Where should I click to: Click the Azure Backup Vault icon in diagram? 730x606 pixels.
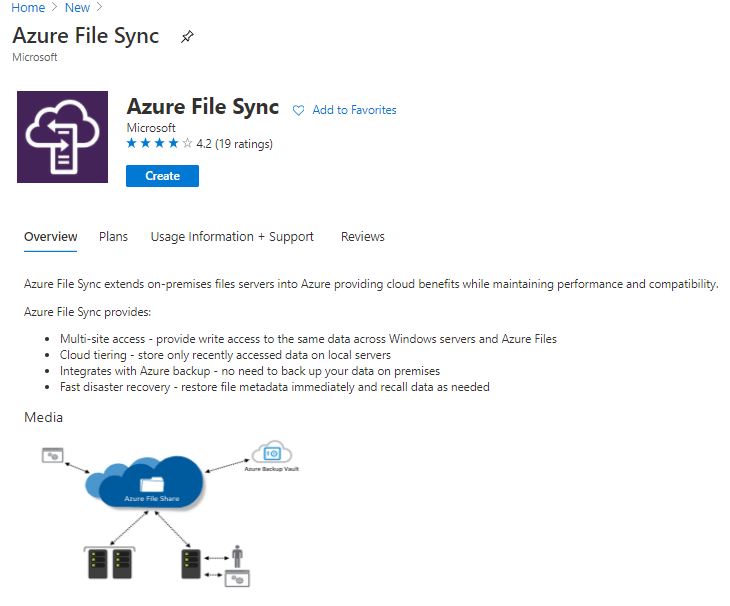tap(271, 455)
